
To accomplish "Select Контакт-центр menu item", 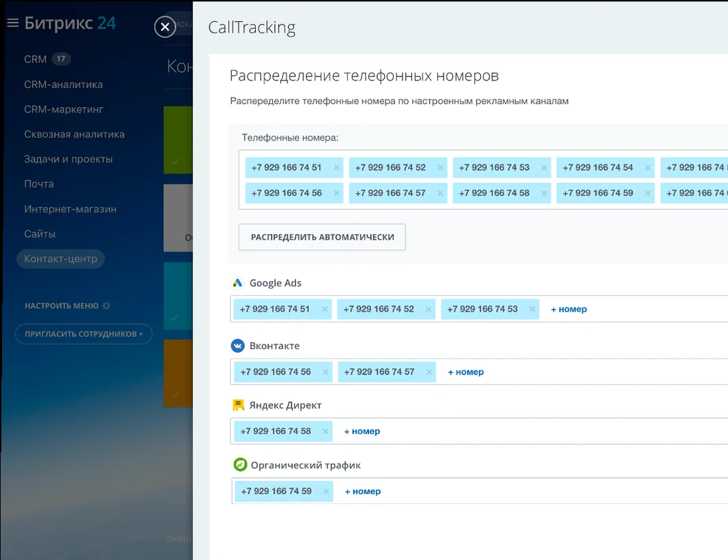I will 61,259.
